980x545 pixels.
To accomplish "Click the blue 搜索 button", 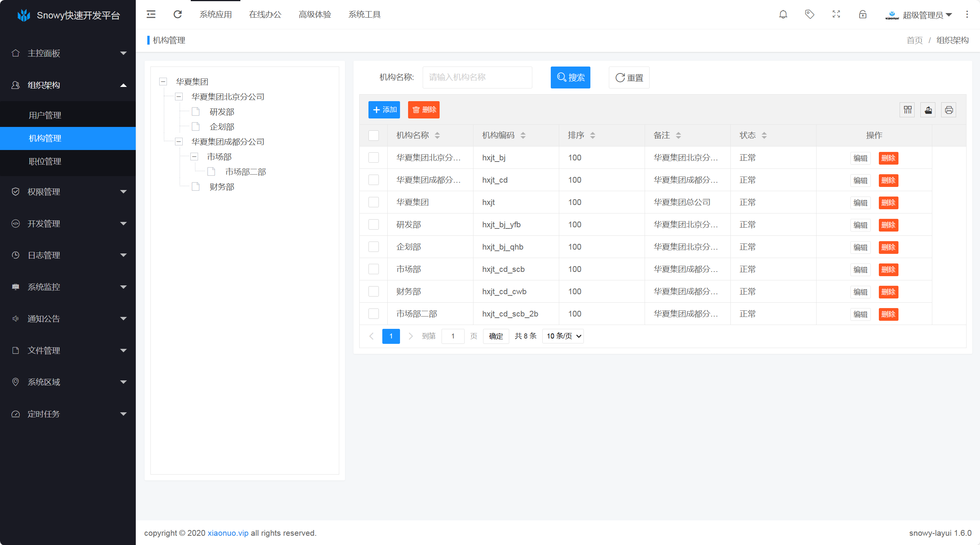I will pyautogui.click(x=570, y=78).
